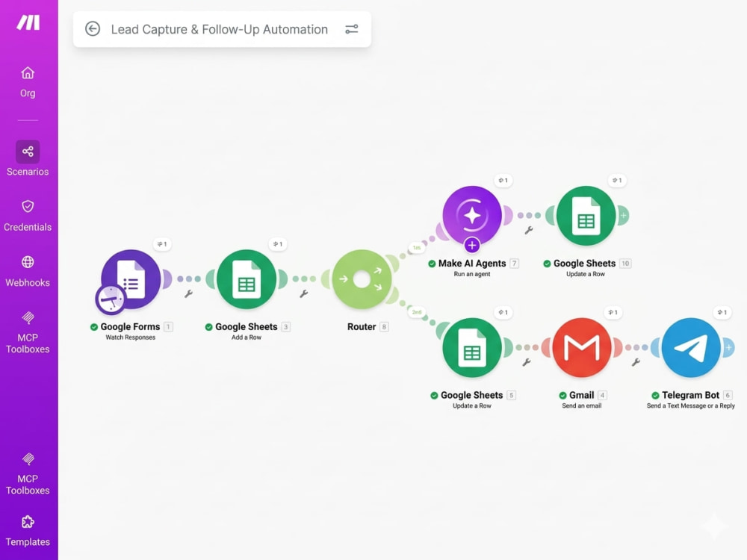Click the Google Forms module label
The width and height of the screenshot is (747, 560).
coord(130,327)
